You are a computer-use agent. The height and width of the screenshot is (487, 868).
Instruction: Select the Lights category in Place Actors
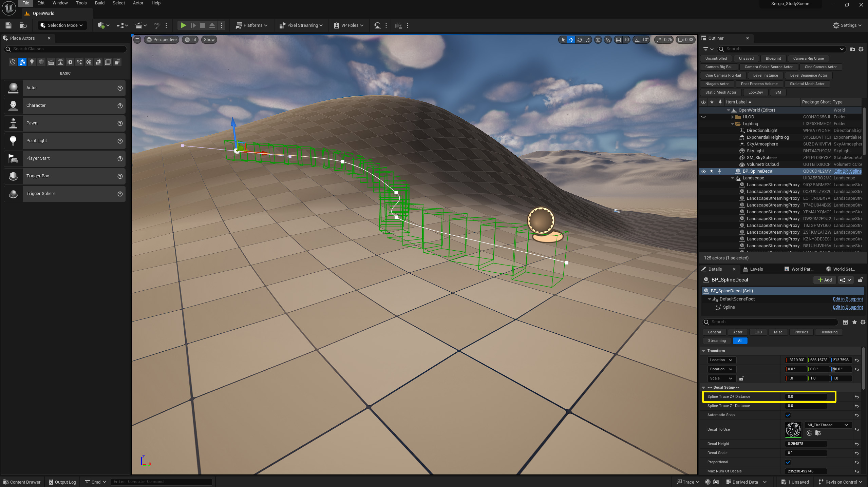[32, 62]
